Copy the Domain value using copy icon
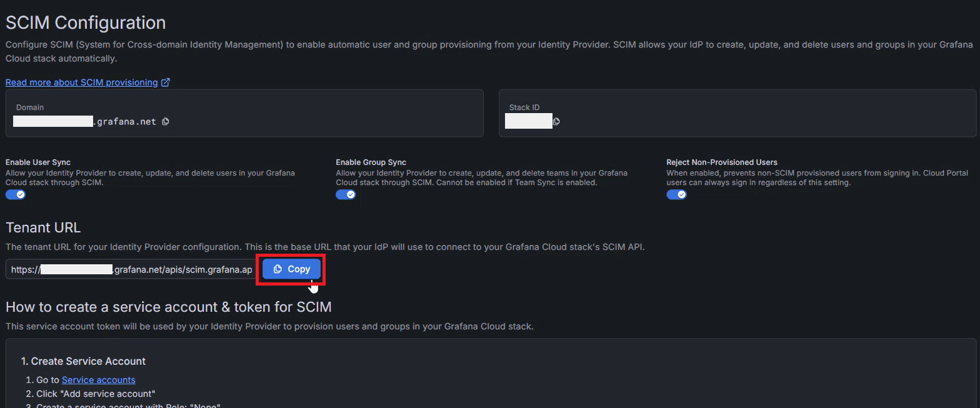This screenshot has width=980, height=408. [x=166, y=122]
